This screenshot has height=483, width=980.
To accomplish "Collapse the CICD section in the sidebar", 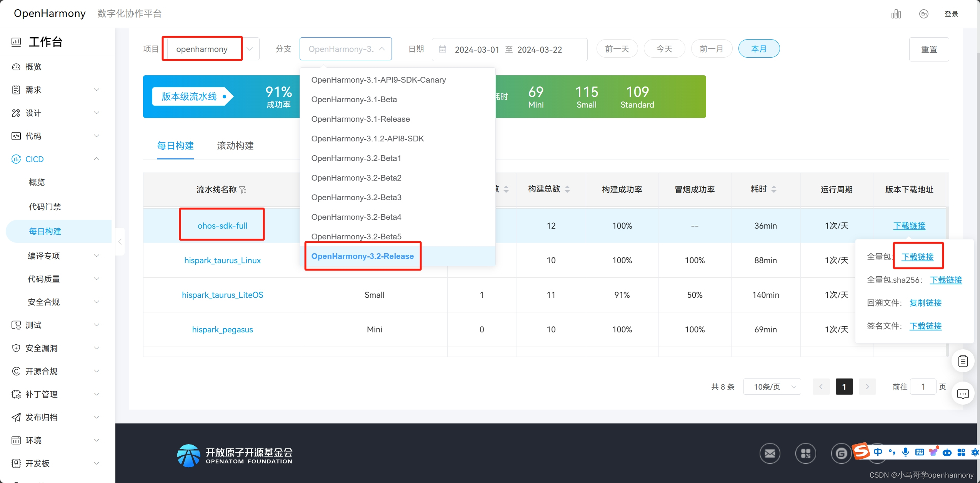I will 97,159.
